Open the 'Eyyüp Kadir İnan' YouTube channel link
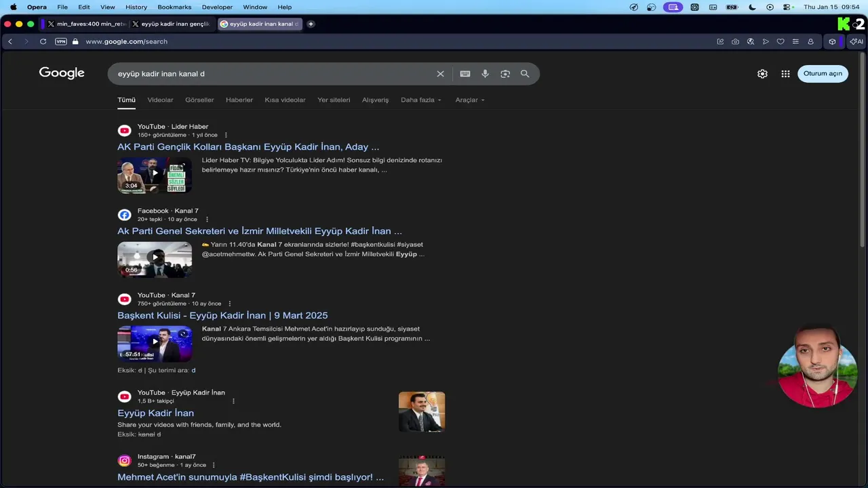Viewport: 868px width, 488px height. [x=155, y=413]
